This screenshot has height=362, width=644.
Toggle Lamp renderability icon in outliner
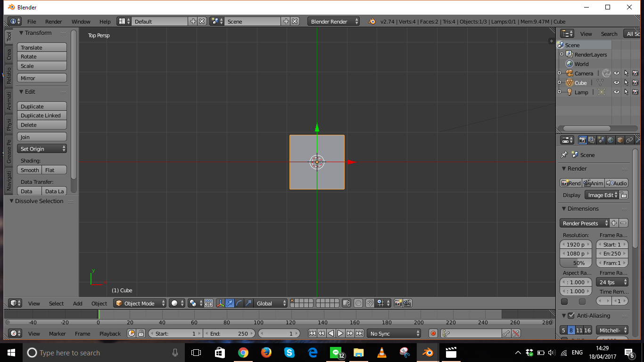635,92
